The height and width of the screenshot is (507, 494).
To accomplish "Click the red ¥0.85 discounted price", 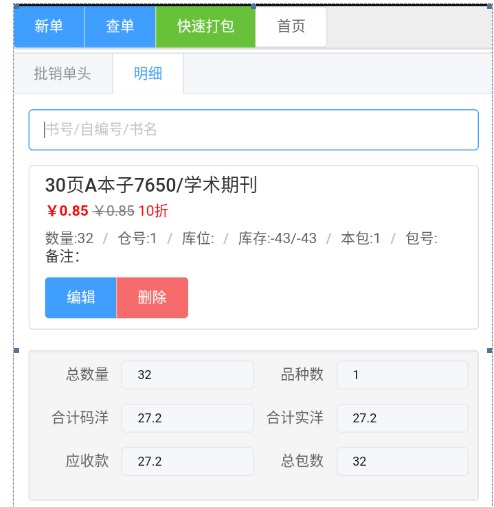I will coord(67,211).
